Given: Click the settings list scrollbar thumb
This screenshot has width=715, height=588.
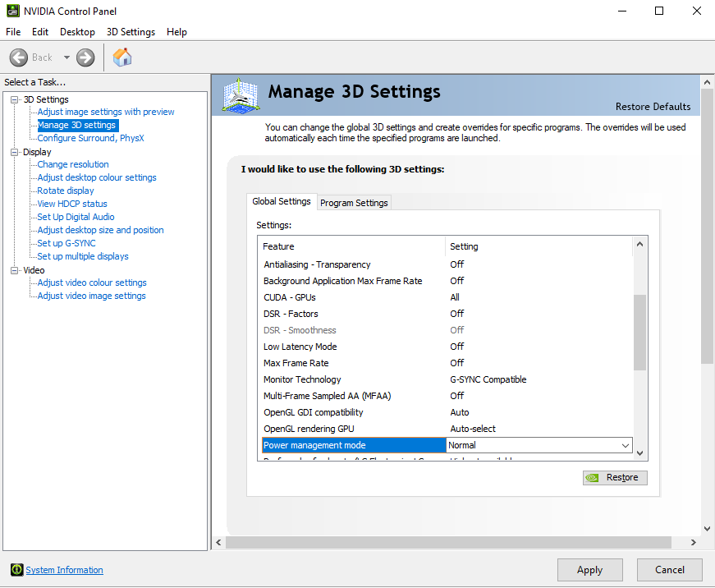Looking at the screenshot, I should pyautogui.click(x=639, y=333).
